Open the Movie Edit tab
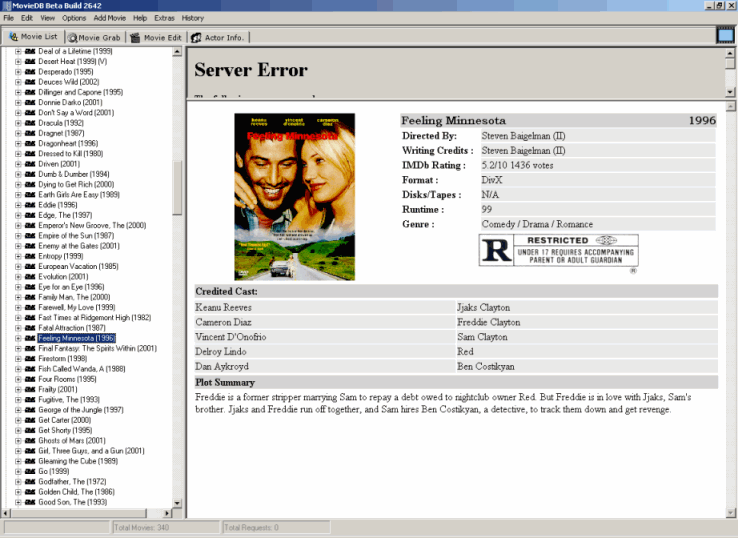Image resolution: width=738 pixels, height=538 pixels. [156, 38]
